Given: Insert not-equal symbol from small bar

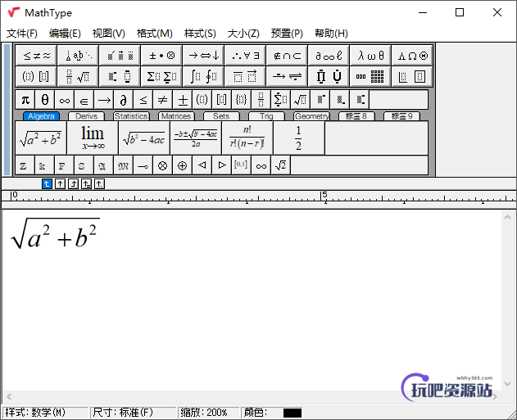Looking at the screenshot, I should [x=162, y=100].
